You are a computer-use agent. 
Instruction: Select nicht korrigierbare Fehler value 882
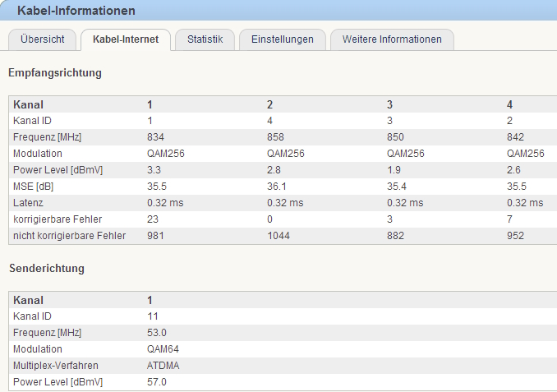(395, 236)
